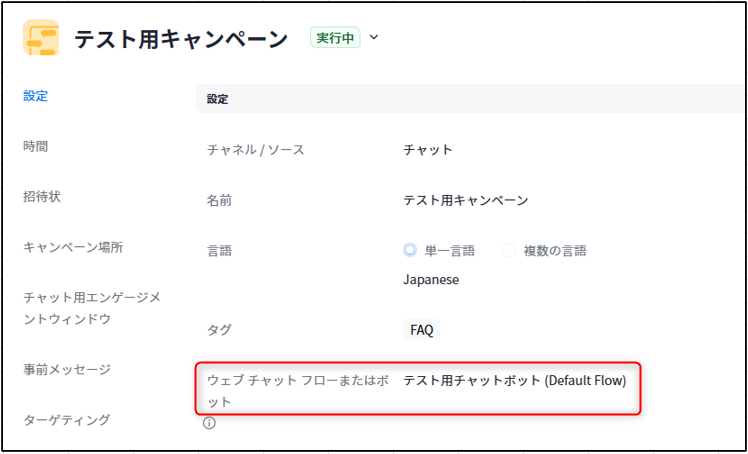Click the 実行中 status badge
This screenshot has width=748, height=454.
[335, 38]
